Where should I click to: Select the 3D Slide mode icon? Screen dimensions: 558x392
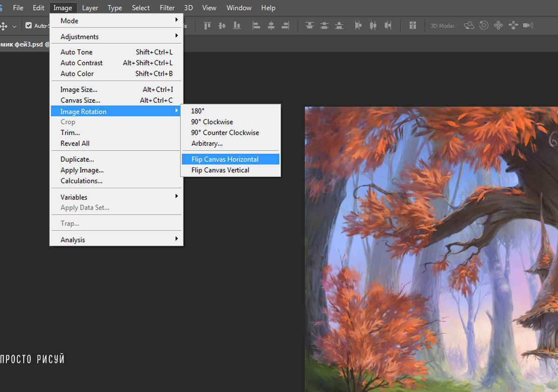click(x=513, y=26)
